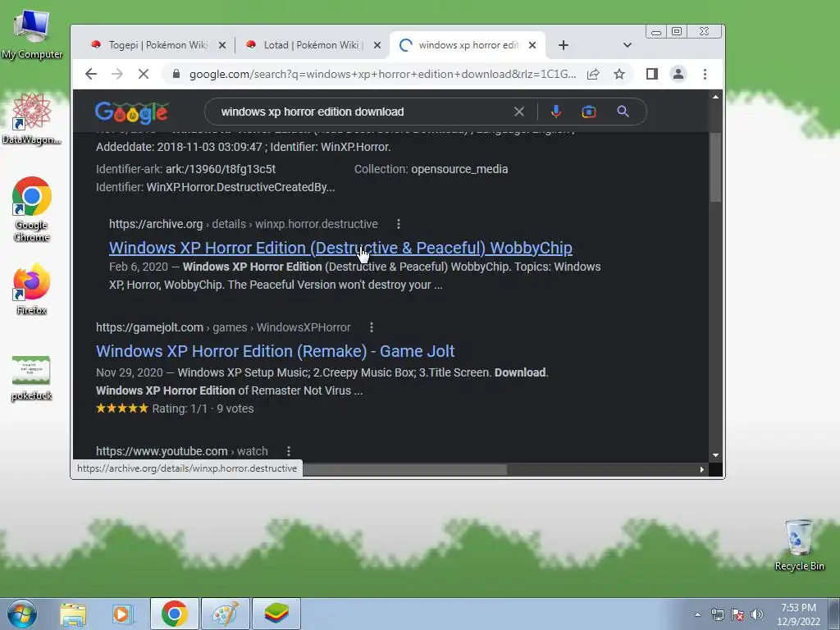This screenshot has height=630, width=840.
Task: Start voice search with the microphone icon
Action: point(556,112)
